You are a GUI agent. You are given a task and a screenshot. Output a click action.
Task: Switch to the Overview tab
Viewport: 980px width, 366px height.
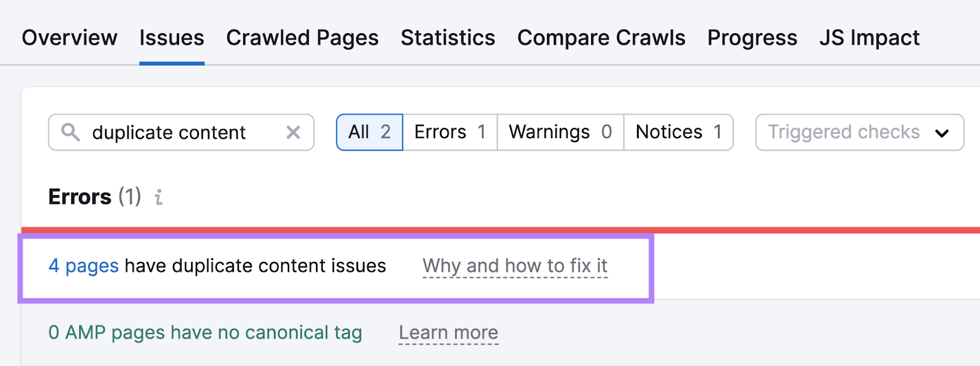point(69,38)
